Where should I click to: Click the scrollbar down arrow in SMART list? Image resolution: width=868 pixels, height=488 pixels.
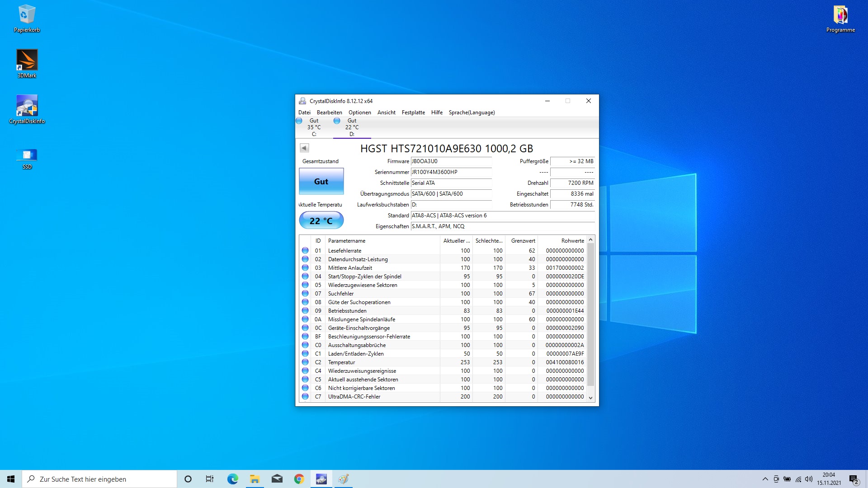[590, 398]
